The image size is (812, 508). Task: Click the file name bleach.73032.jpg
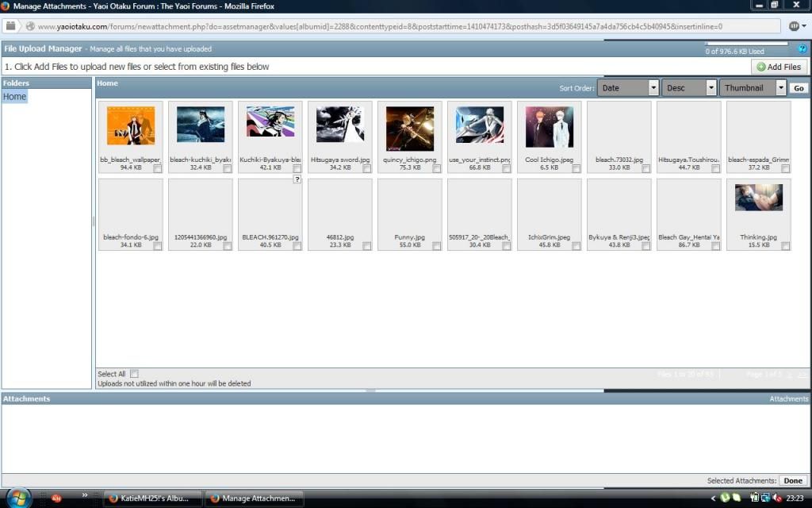tap(619, 160)
